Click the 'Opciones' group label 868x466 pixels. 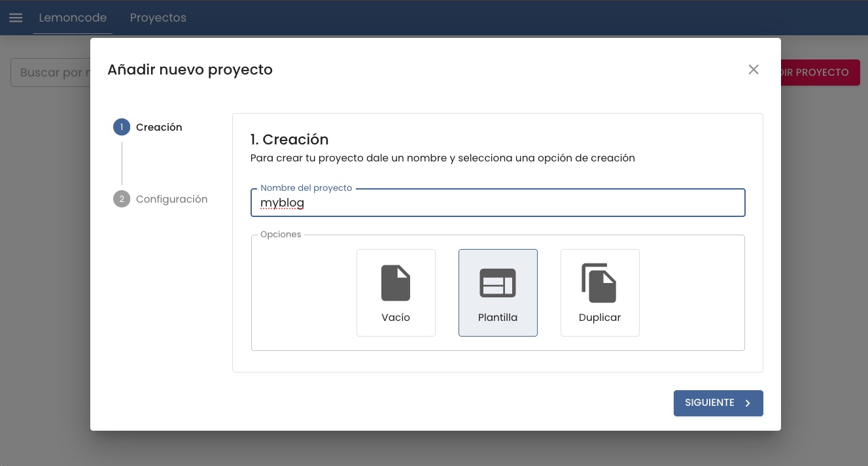point(281,235)
